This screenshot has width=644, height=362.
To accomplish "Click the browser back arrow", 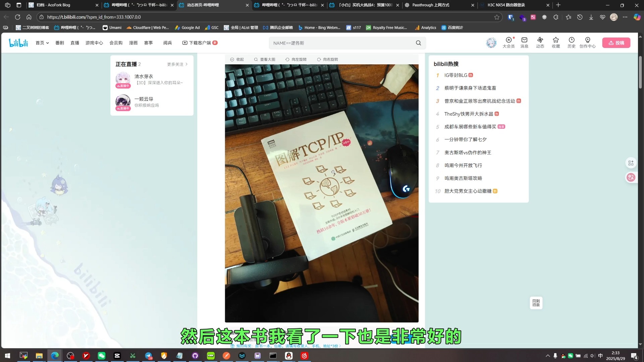I will point(6,17).
